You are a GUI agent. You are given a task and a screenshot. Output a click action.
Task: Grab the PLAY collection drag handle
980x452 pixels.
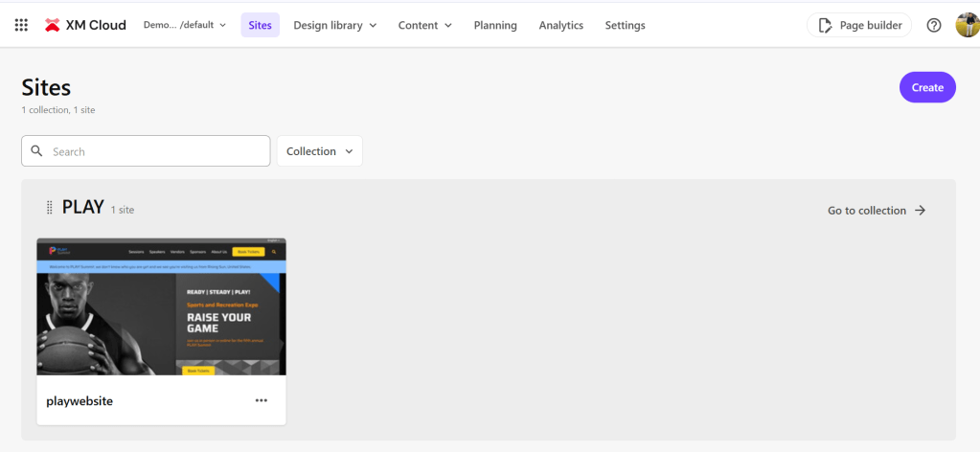pyautogui.click(x=50, y=208)
